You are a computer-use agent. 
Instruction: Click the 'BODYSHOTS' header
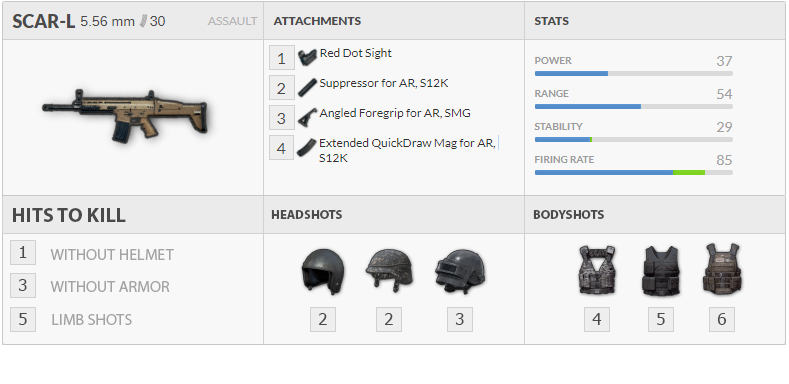[x=569, y=215]
